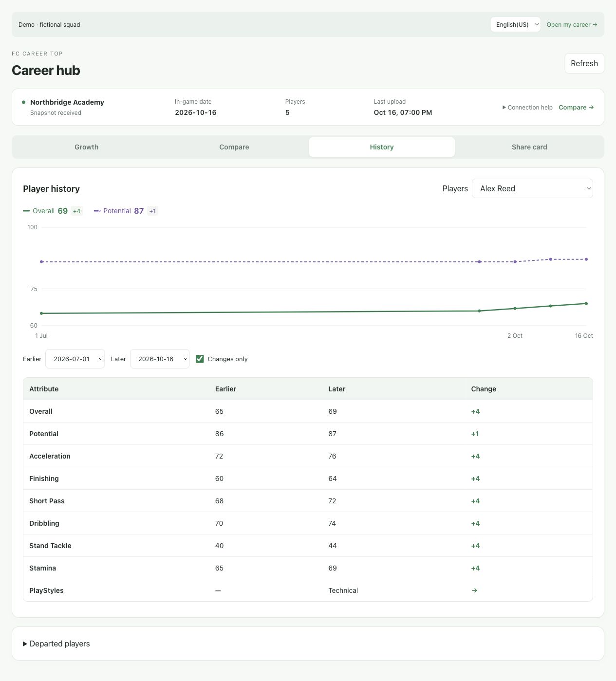Click the arrow icon in the PlayStyles row
This screenshot has height=681, width=616.
tap(474, 590)
